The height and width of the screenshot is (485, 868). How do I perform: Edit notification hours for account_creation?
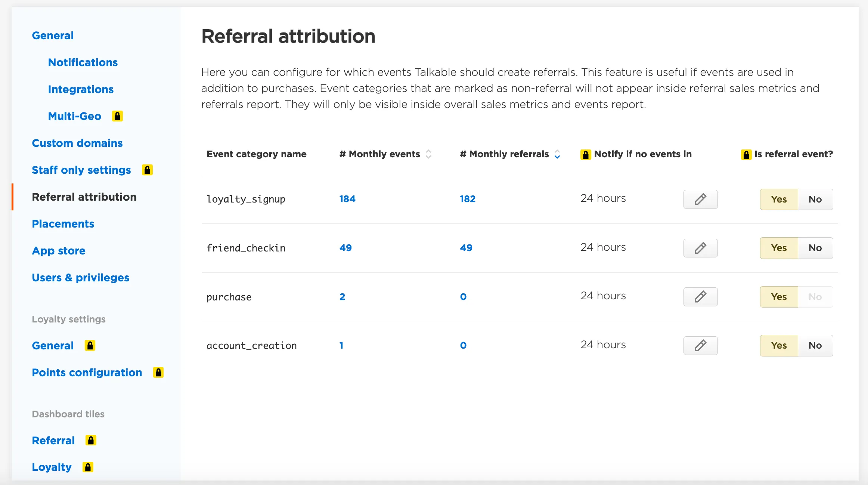(x=700, y=346)
